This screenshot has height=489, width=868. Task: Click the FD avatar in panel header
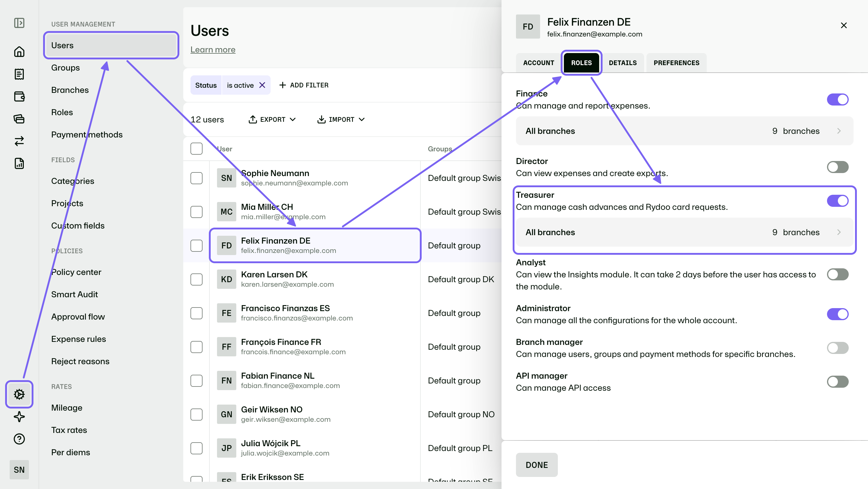pos(528,27)
